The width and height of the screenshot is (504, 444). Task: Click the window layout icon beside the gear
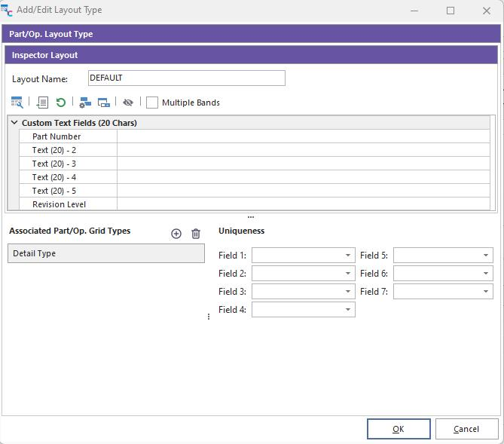point(104,103)
